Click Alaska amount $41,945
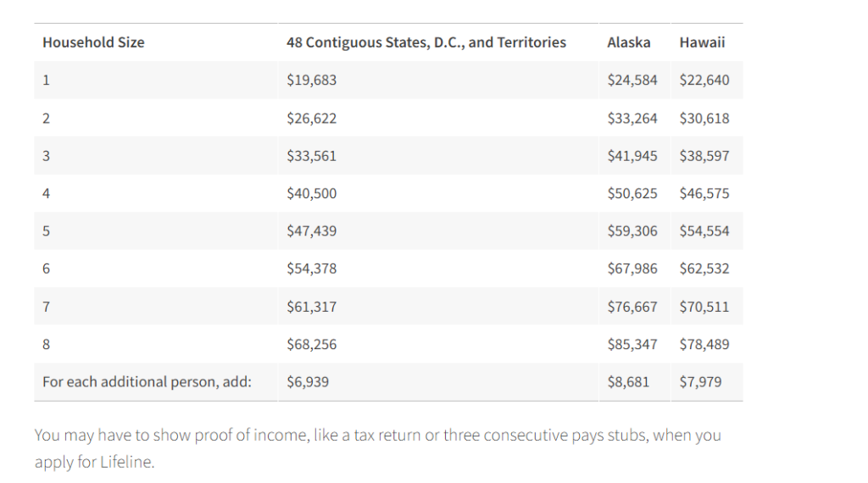 point(632,156)
